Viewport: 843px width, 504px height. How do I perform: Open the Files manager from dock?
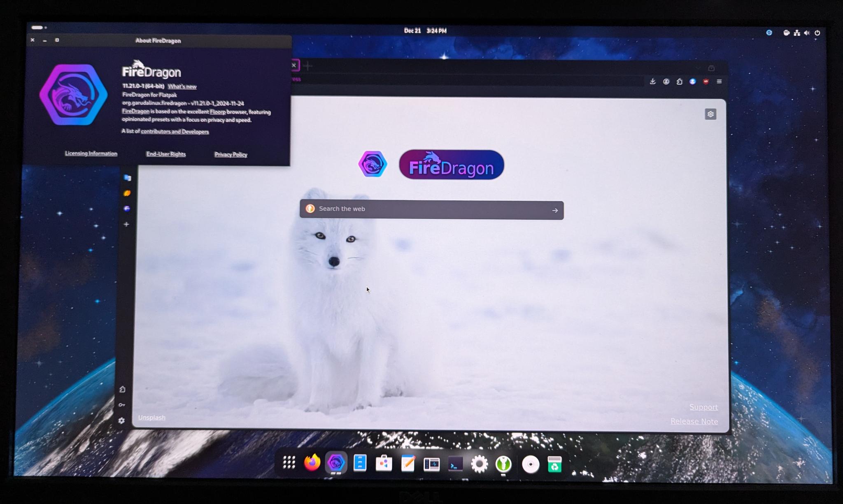click(360, 463)
